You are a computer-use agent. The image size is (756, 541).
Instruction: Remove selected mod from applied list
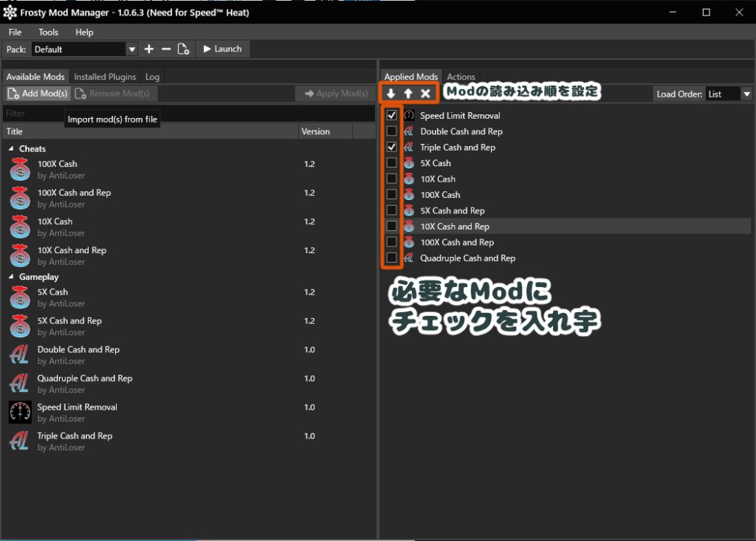[425, 94]
